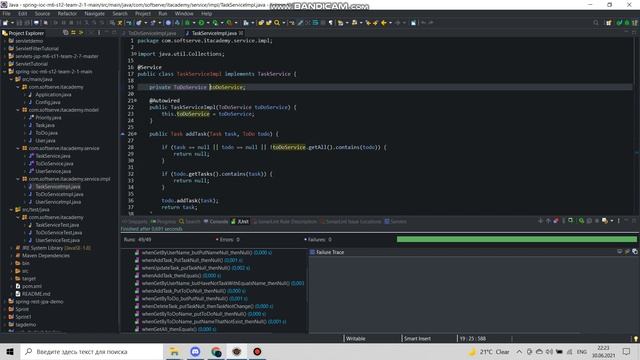The width and height of the screenshot is (640, 360).
Task: Expand the Maven Dependencies node
Action: (11, 256)
